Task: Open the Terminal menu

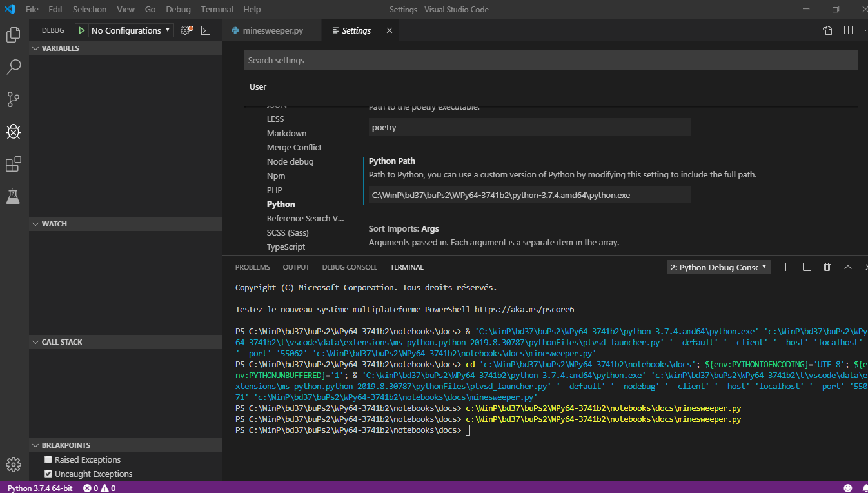Action: point(217,9)
